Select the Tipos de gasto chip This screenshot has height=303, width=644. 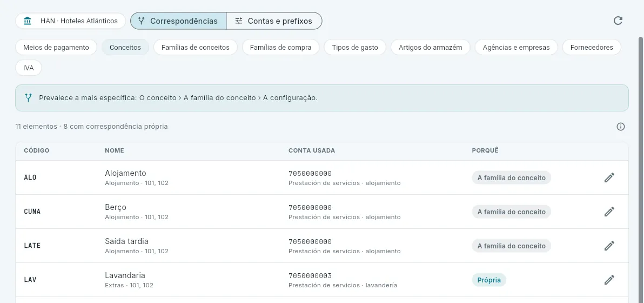pos(355,47)
